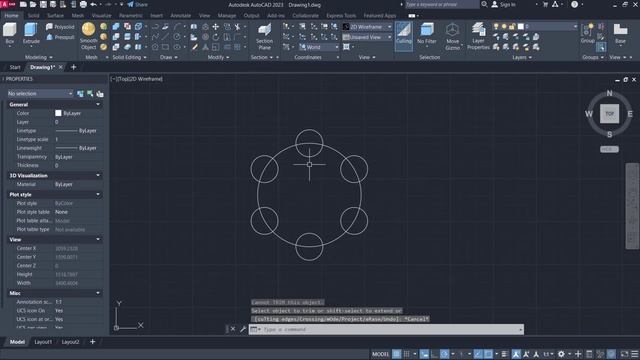Image resolution: width=640 pixels, height=360 pixels.
Task: Click Sign In in title bar
Action: coord(503,4)
